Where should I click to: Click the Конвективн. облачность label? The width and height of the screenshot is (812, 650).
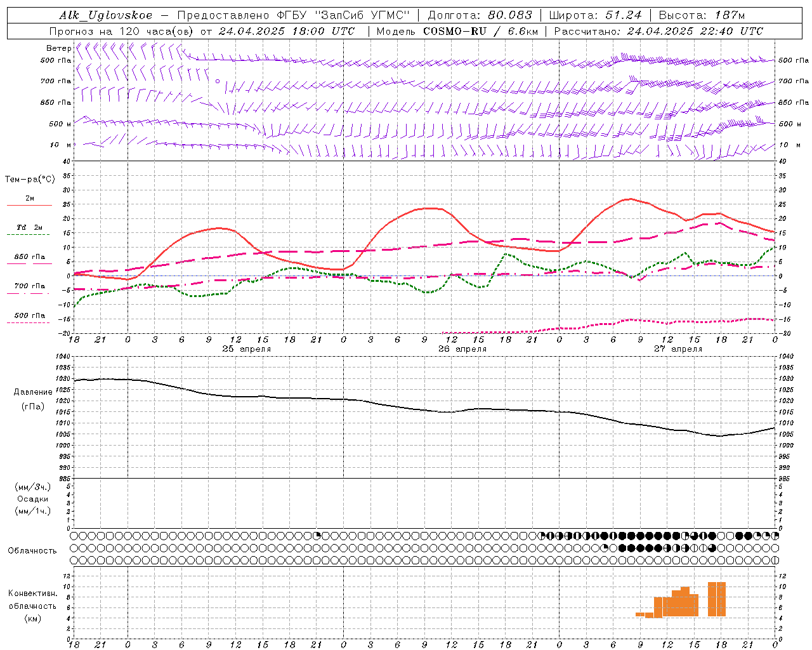click(x=32, y=600)
